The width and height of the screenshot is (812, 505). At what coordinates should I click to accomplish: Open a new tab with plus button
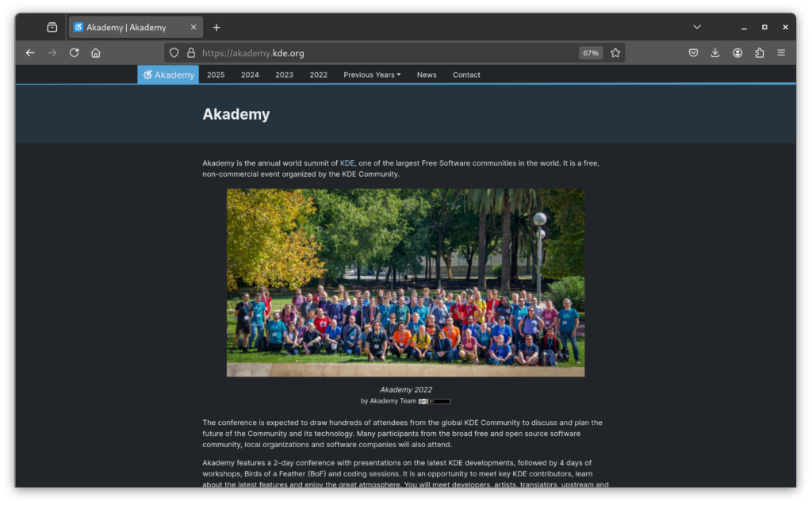216,27
